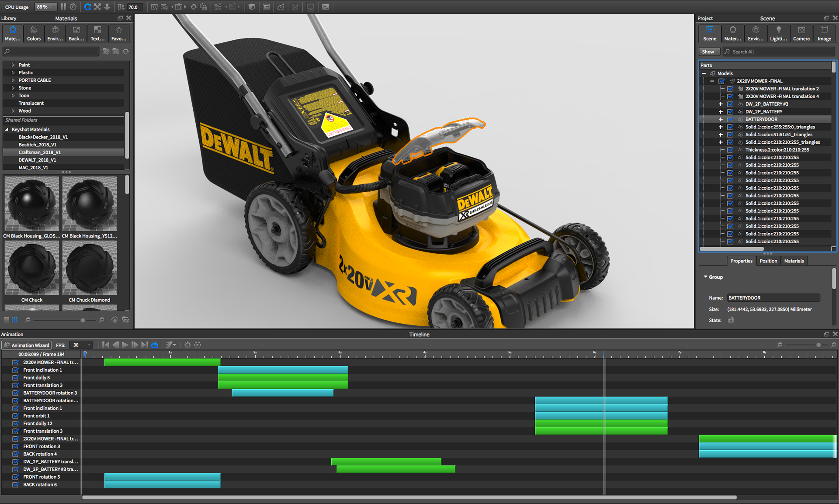
Task: Adjust the timeline zoom slider
Action: [818, 345]
